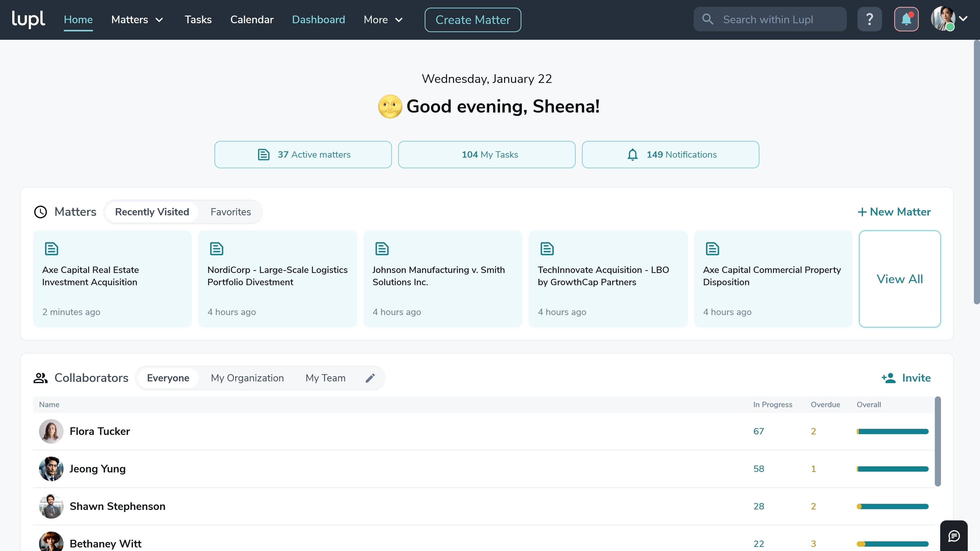The width and height of the screenshot is (980, 551).
Task: Click document icon on Johnson Manufacturing card
Action: (x=382, y=249)
